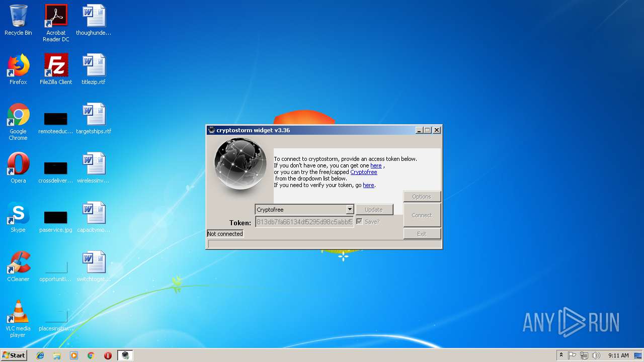Launch Google Chrome desktop shortcut
Screen dimensions: 644x362
click(18, 122)
